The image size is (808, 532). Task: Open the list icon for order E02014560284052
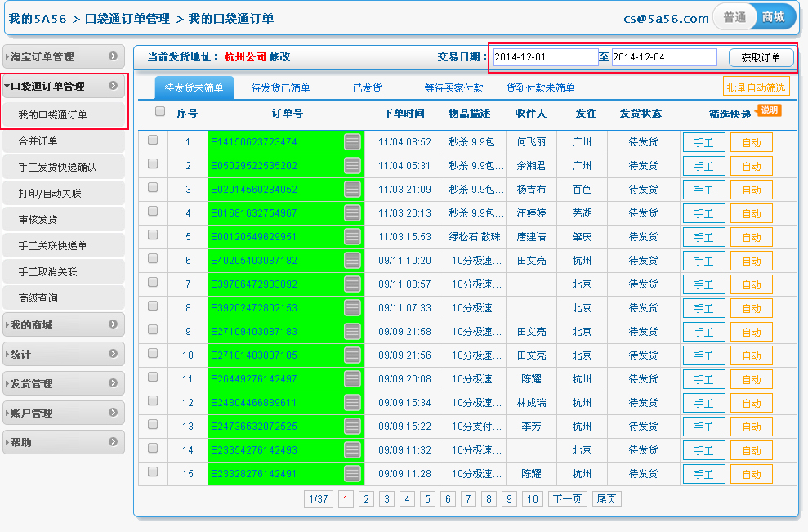[352, 190]
